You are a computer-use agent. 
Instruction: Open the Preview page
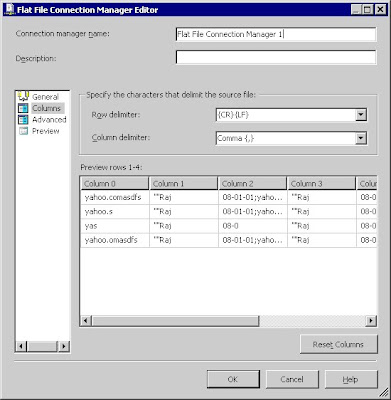pos(46,131)
